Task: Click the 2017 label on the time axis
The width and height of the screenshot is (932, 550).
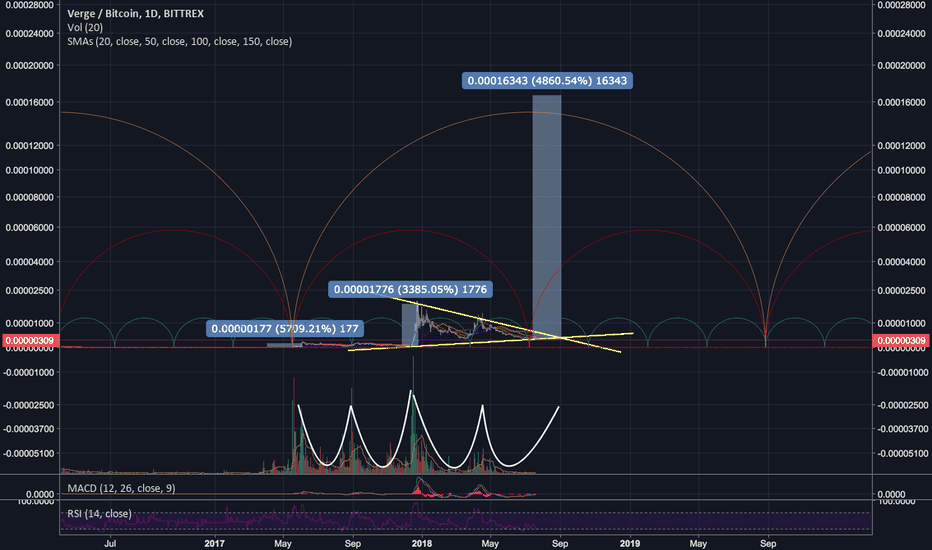Action: 215,543
